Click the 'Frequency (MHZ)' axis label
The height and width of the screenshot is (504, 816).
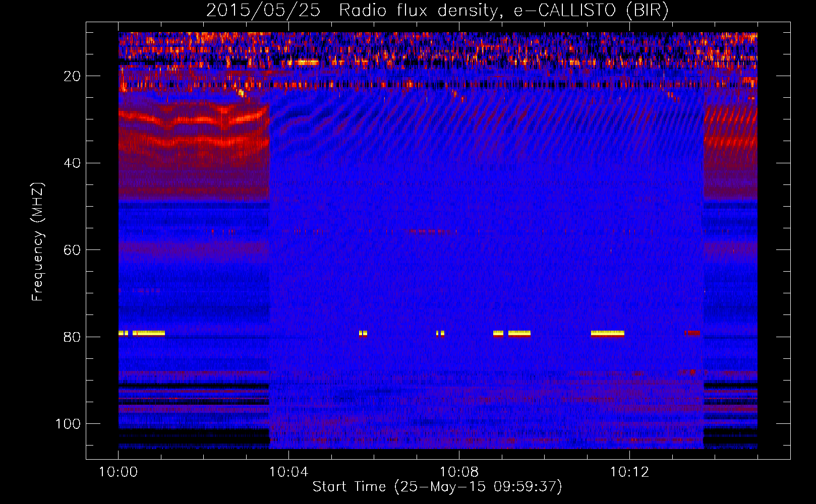coord(37,242)
